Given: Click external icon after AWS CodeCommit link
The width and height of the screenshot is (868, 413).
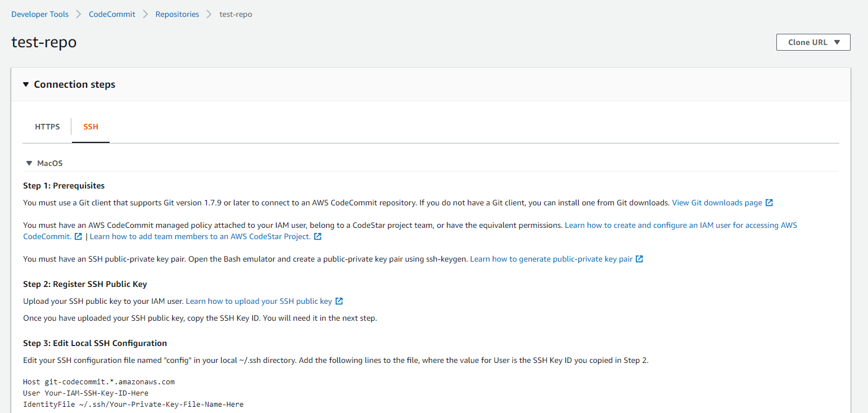Looking at the screenshot, I should point(79,236).
